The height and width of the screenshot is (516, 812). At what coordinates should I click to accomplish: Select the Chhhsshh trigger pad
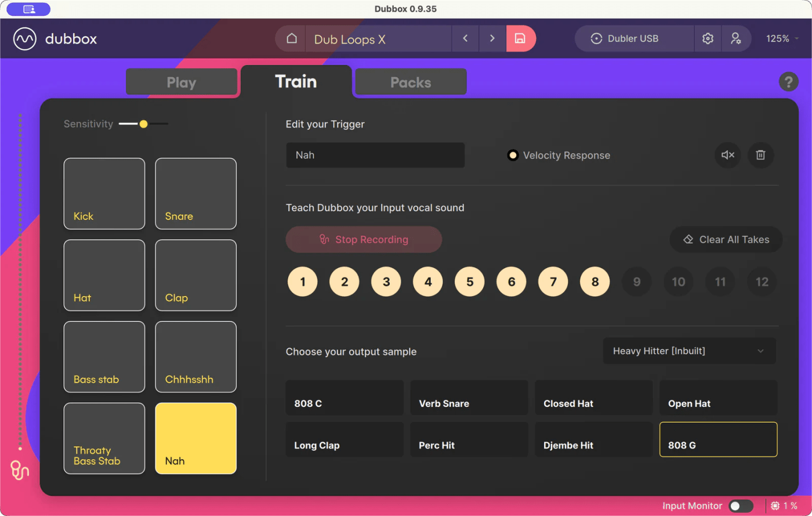(196, 357)
